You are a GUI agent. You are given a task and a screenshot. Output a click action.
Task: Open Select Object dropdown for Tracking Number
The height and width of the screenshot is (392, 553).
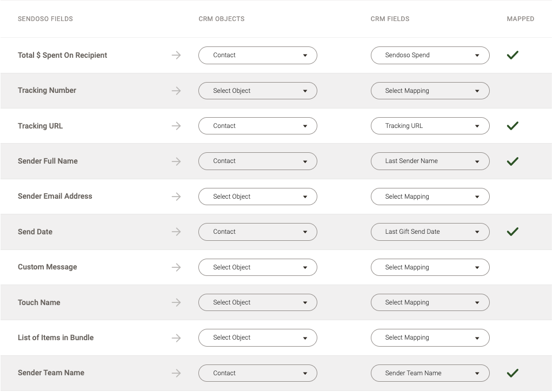[258, 91]
